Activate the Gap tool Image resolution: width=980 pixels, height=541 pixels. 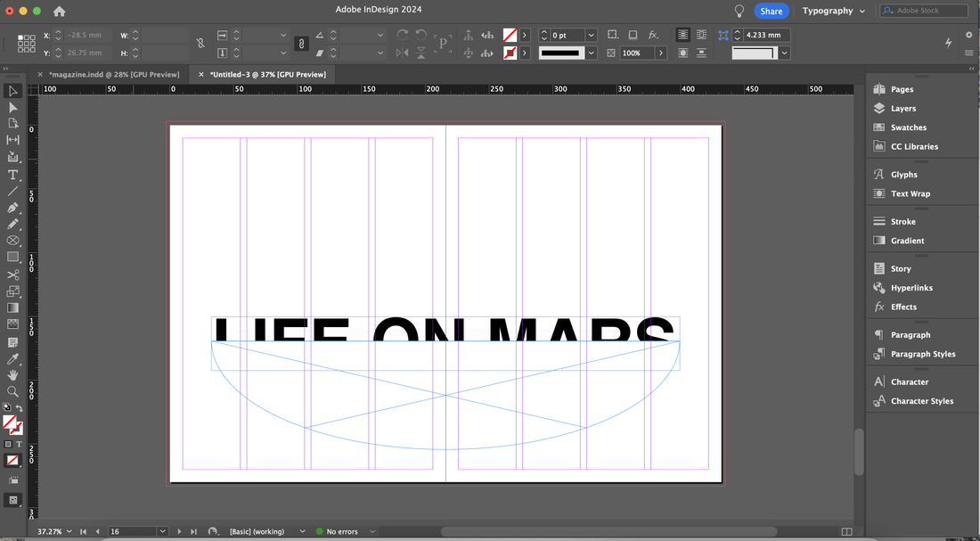pyautogui.click(x=12, y=140)
